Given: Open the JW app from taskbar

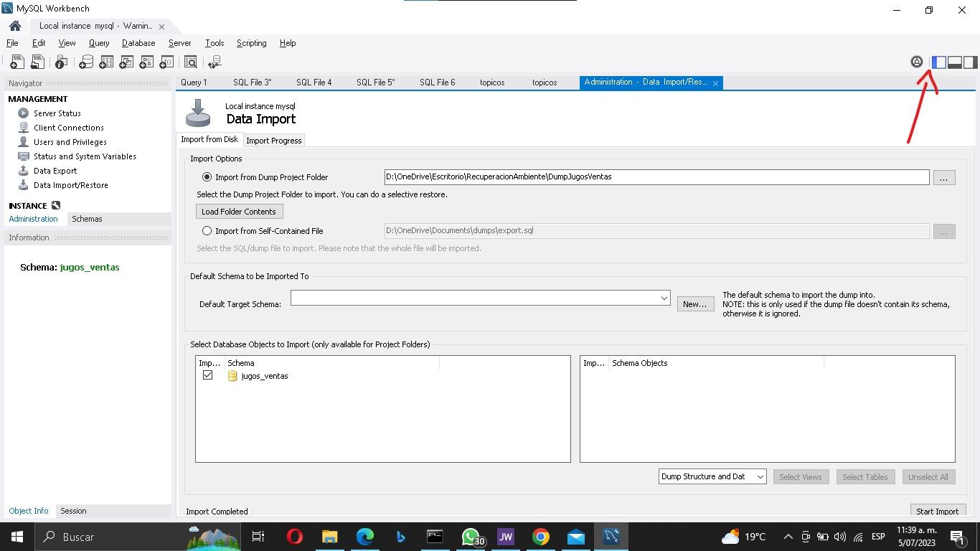Looking at the screenshot, I should pos(506,537).
